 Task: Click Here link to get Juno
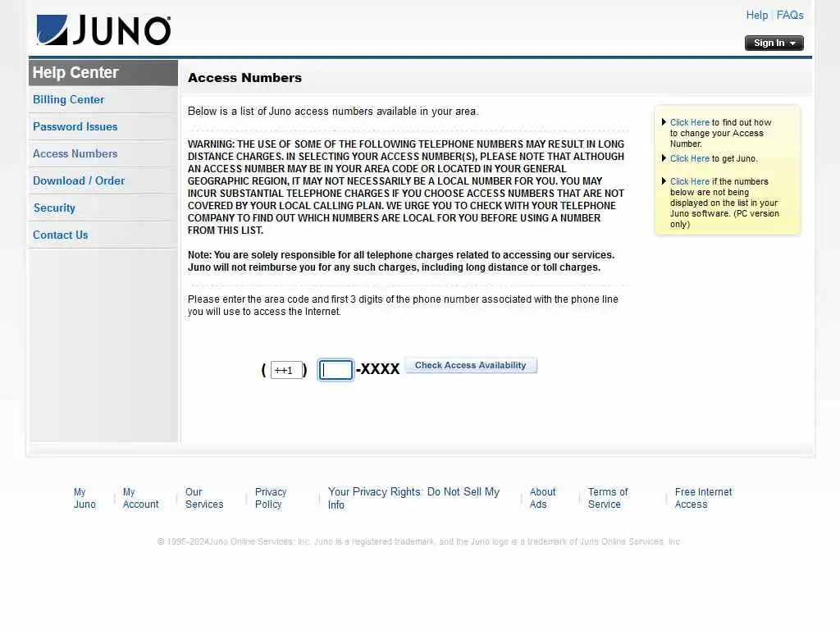(689, 158)
